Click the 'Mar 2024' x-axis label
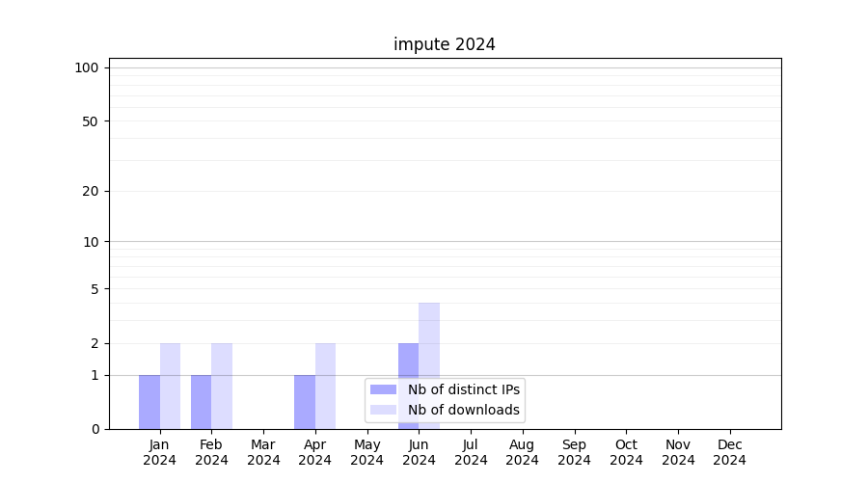 click(x=263, y=452)
